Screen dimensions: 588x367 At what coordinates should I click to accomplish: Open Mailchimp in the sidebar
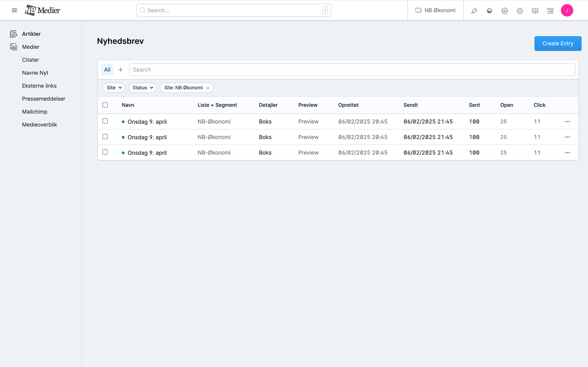[35, 112]
